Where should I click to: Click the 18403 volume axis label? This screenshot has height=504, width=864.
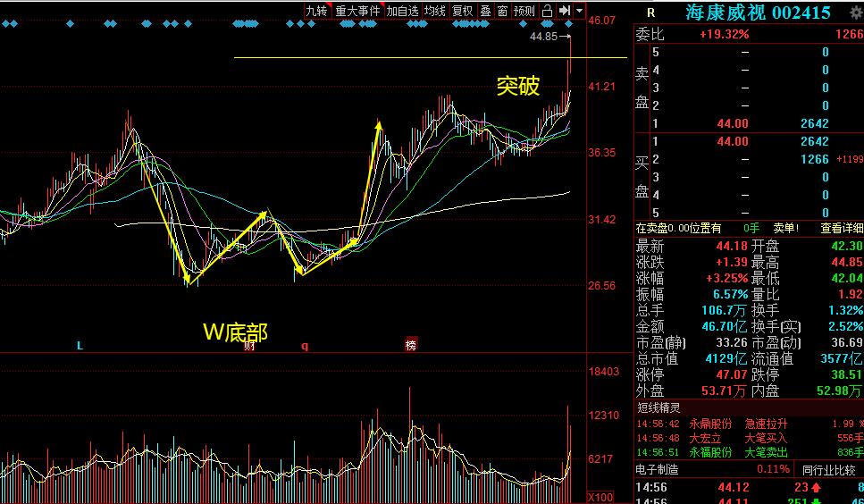pyautogui.click(x=603, y=371)
